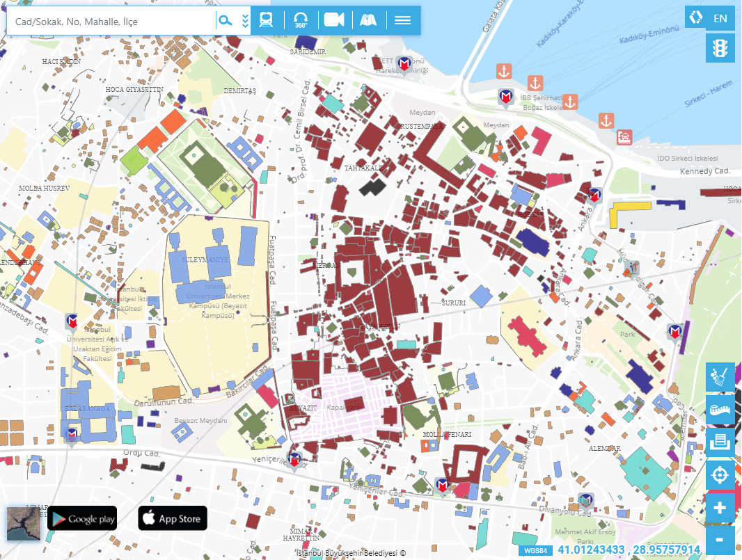Click the HACI KADIN label
This screenshot has width=742, height=560.
click(61, 61)
